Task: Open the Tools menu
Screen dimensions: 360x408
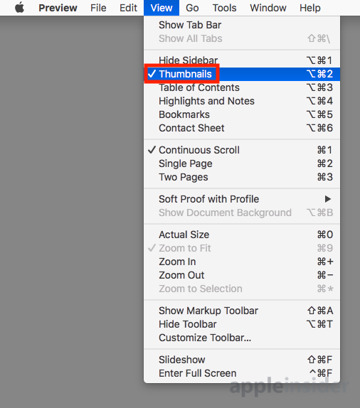Action: click(x=224, y=8)
